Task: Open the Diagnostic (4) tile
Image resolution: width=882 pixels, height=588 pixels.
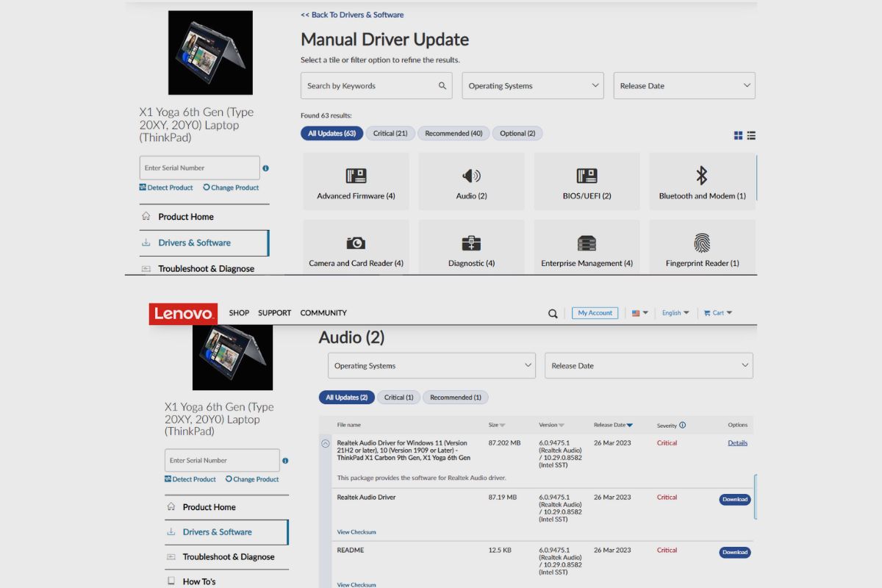Action: 471,247
